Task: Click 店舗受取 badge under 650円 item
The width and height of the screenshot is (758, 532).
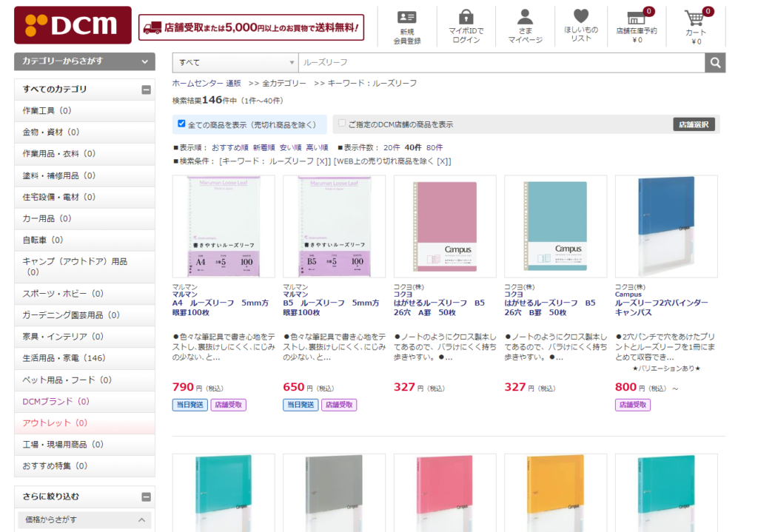Action: 339,405
